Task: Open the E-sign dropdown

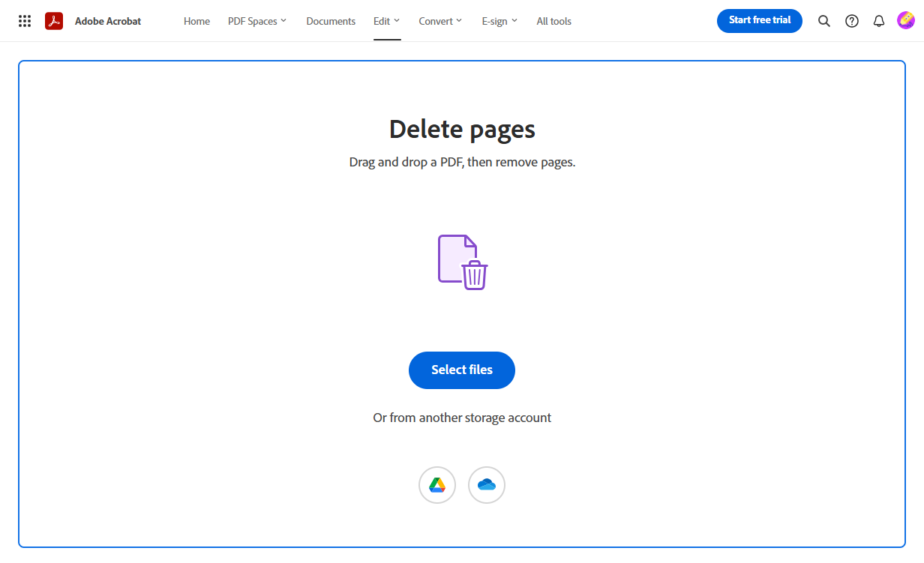Action: 499,21
